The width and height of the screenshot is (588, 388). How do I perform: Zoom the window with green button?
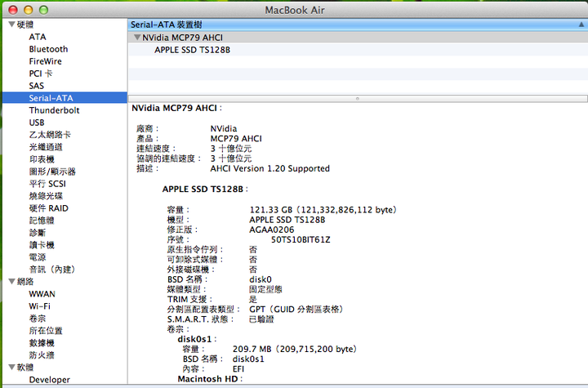pyautogui.click(x=43, y=10)
